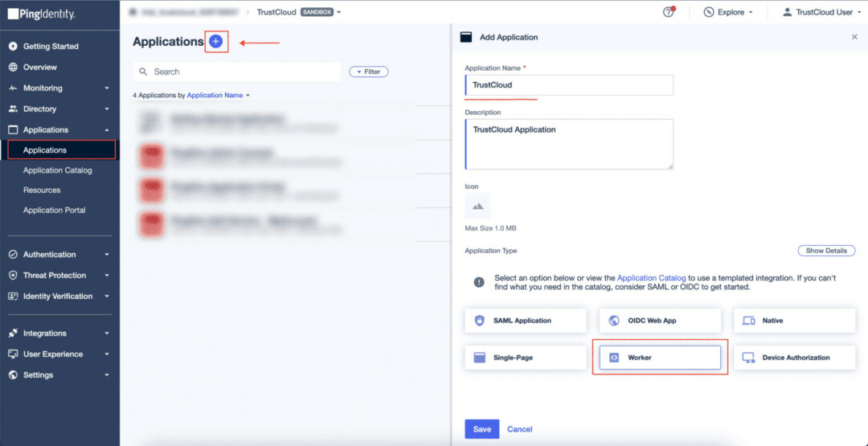The width and height of the screenshot is (868, 446).
Task: Click the User Experience monitor icon
Action: point(14,354)
